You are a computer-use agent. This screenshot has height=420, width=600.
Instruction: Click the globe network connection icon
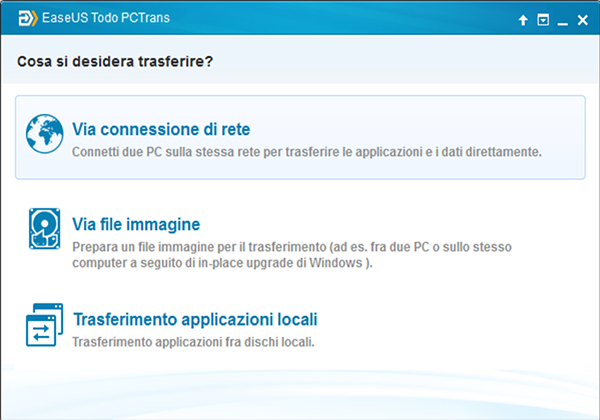click(x=44, y=133)
